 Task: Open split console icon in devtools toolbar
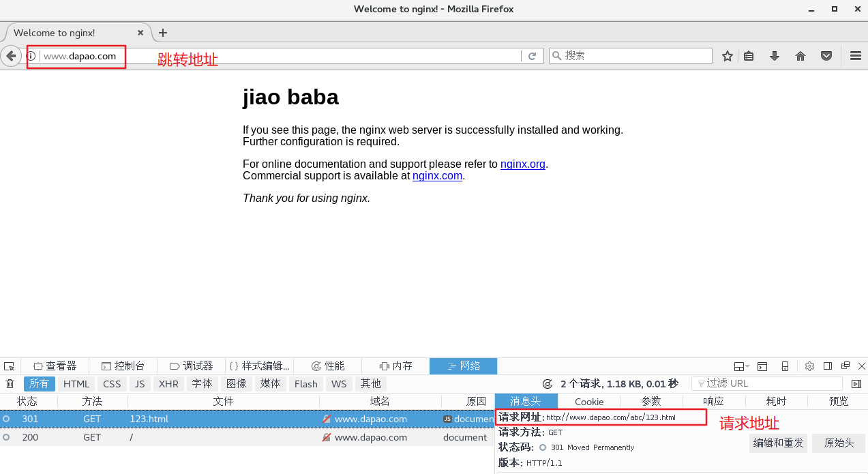point(762,366)
